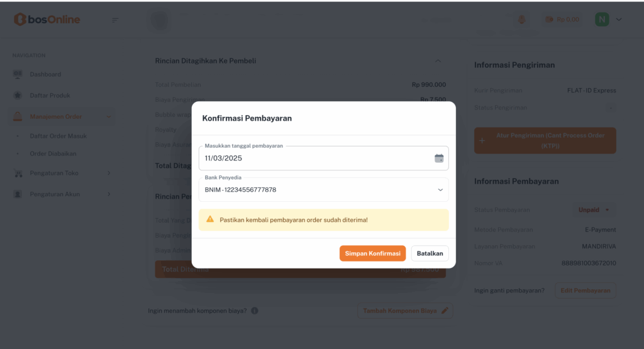Screen dimensions: 644x349
Task: Click the Daftar Produk sidebar icon
Action: (x=18, y=96)
